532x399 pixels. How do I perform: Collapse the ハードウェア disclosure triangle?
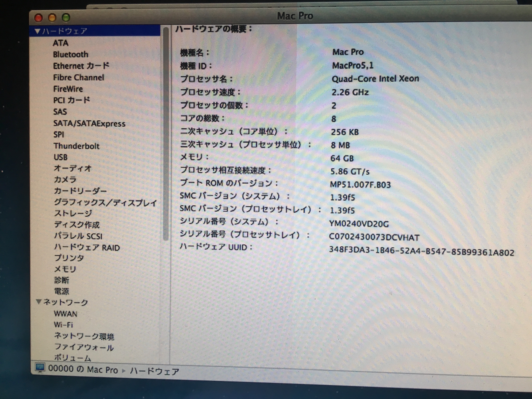click(37, 31)
